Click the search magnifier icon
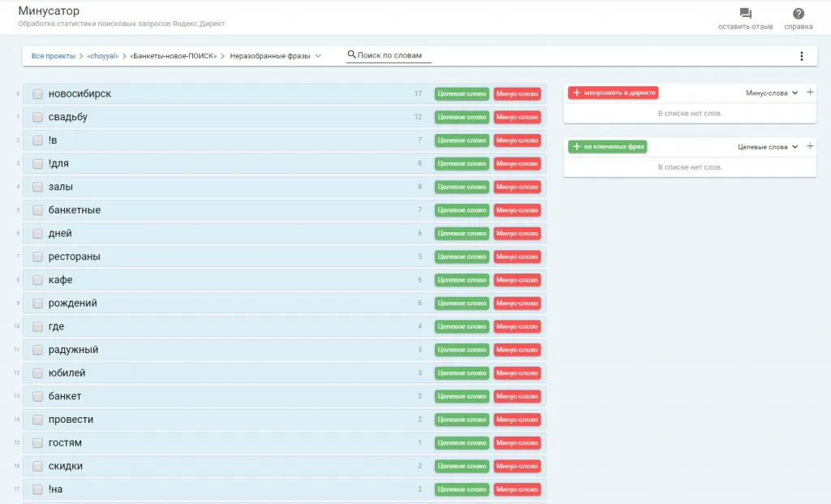This screenshot has height=504, width=831. click(x=351, y=54)
